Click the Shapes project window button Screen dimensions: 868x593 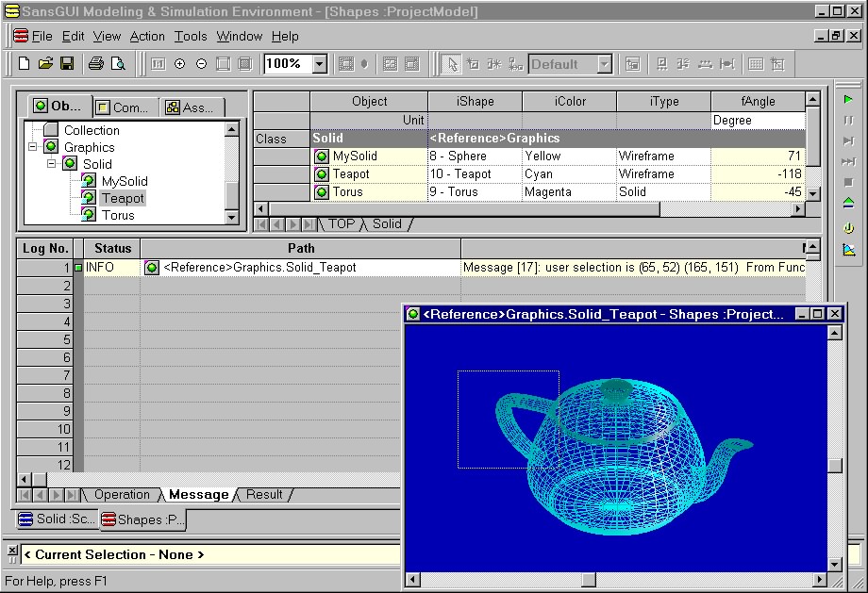click(143, 519)
